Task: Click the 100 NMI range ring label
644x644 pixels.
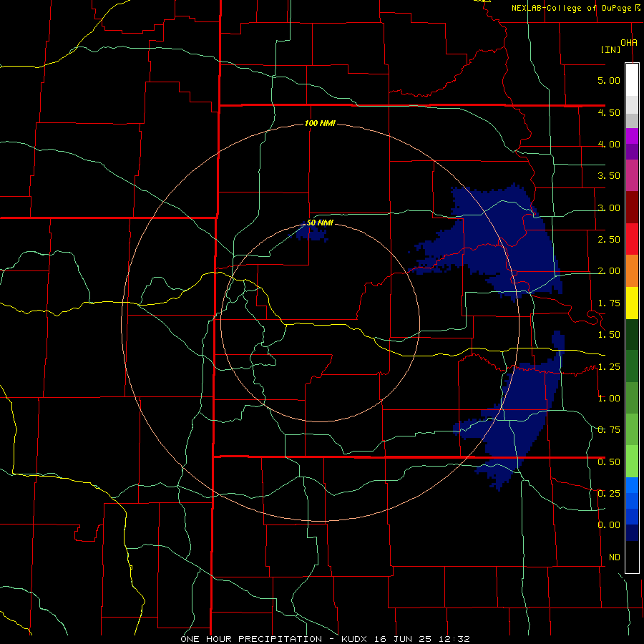Action: tap(320, 123)
